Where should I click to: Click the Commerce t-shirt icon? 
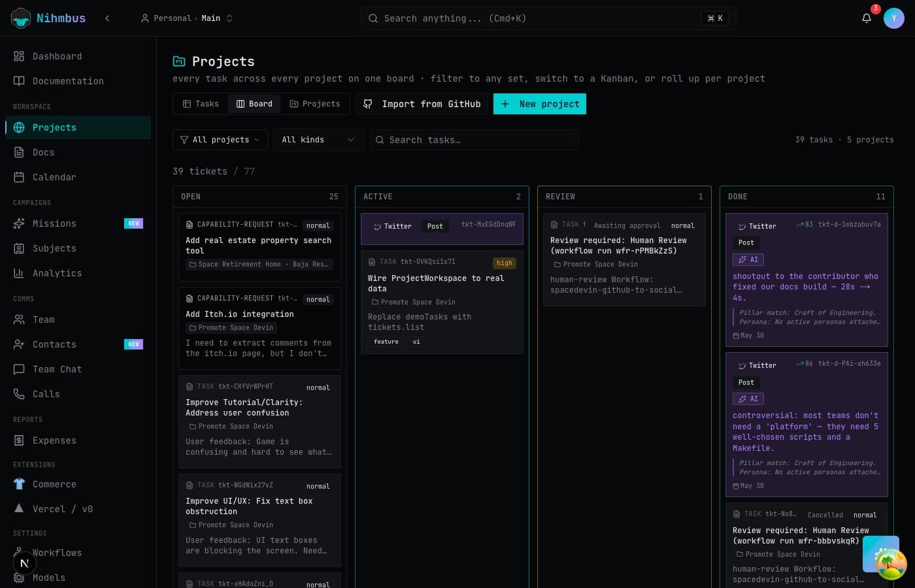pos(19,484)
